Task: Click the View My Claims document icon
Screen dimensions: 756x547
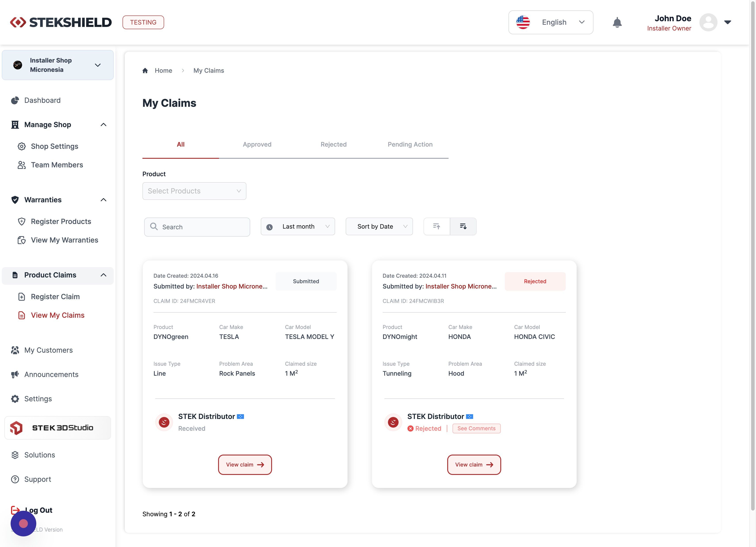Action: 22,316
